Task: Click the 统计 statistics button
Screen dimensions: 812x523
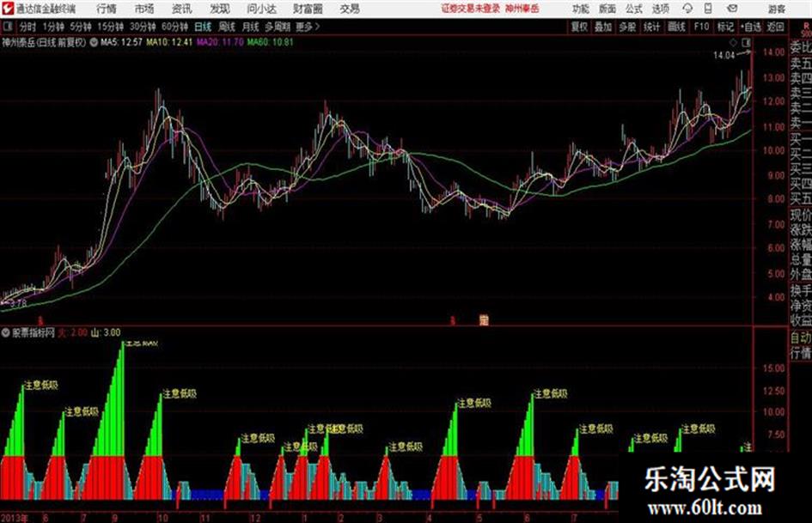Action: (x=651, y=27)
